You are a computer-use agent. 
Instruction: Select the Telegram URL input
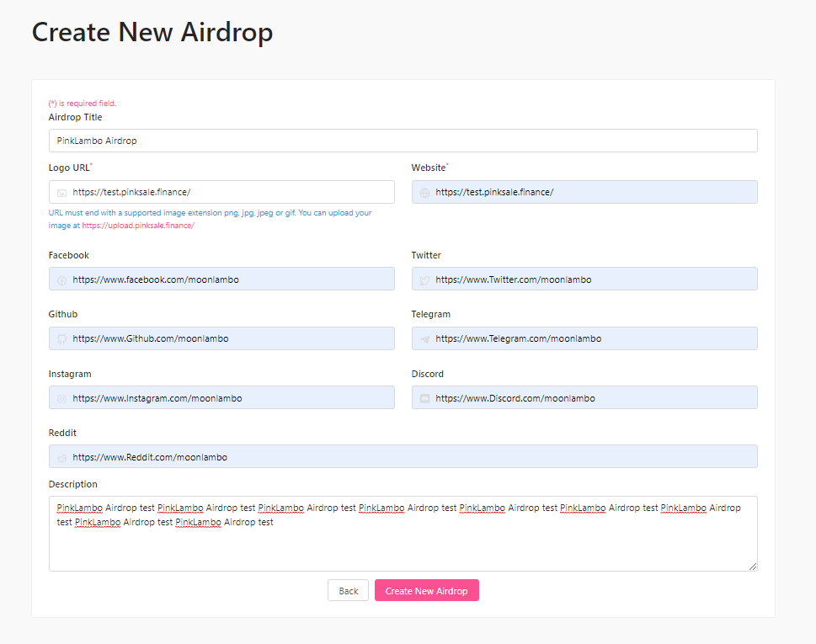584,338
